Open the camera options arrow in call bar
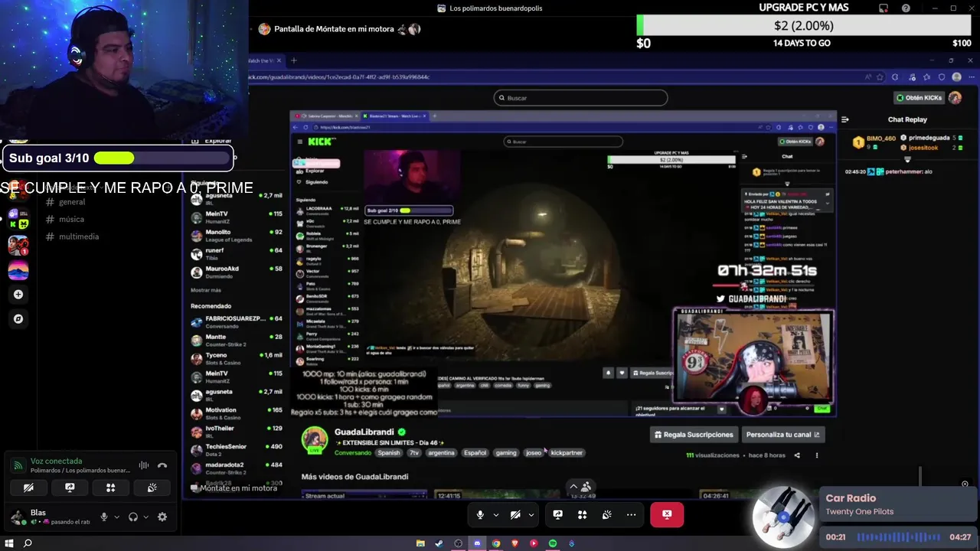 click(x=531, y=515)
